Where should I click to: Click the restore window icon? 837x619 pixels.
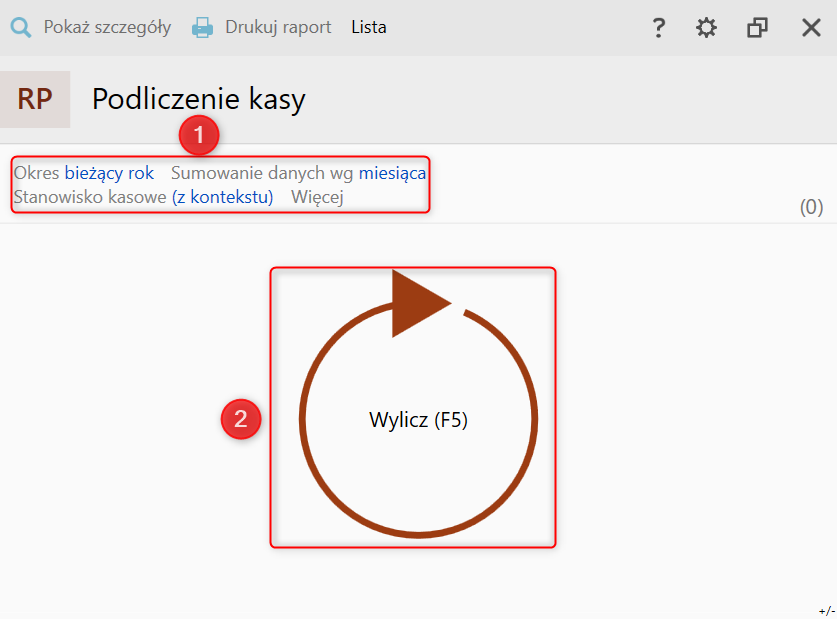(x=757, y=28)
